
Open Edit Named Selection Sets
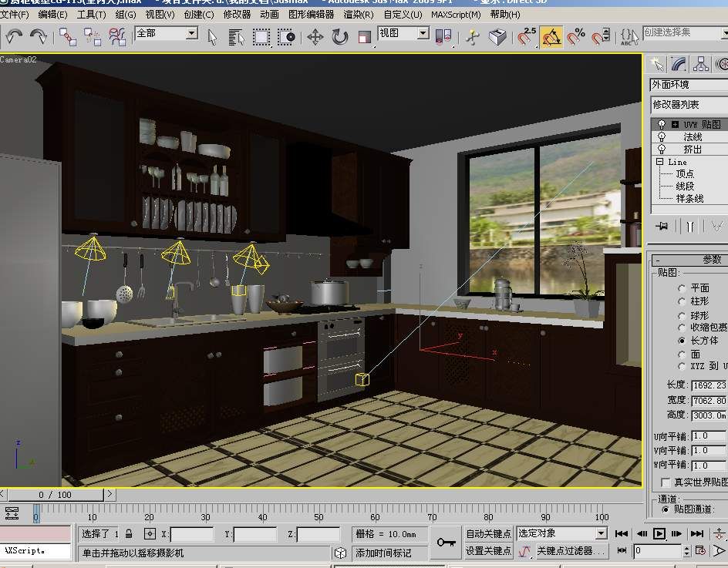pos(629,37)
